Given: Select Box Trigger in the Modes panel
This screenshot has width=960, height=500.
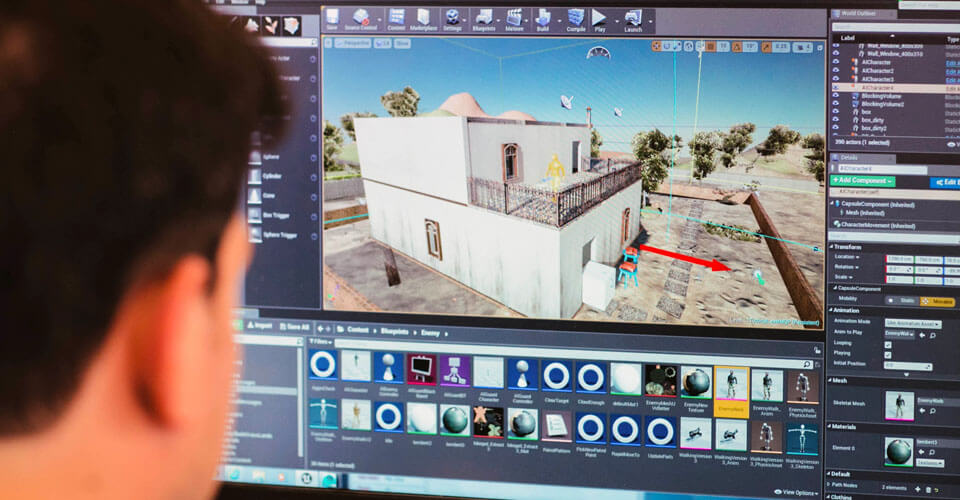Looking at the screenshot, I should 269,215.
